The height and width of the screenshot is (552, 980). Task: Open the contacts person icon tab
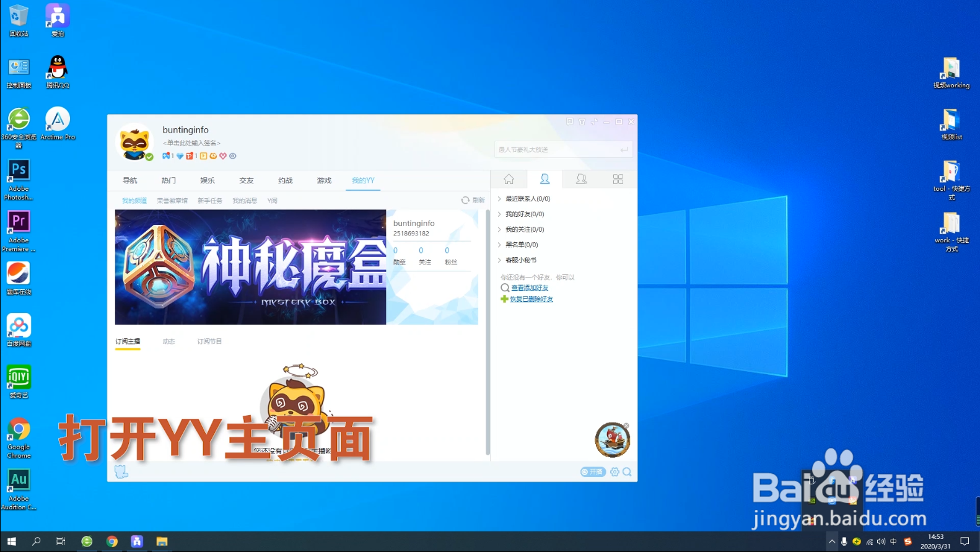545,179
